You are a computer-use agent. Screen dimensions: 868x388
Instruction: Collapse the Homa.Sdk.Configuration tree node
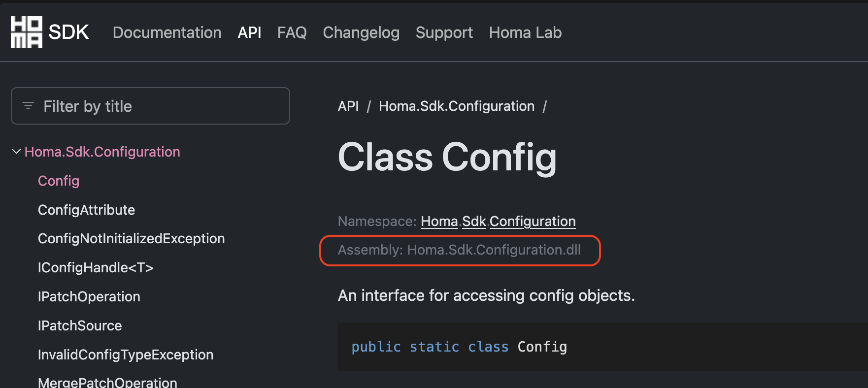tap(15, 151)
